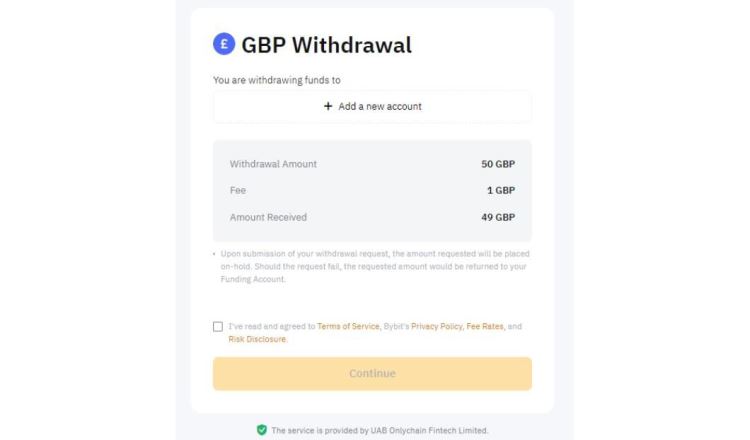This screenshot has height=440, width=750.
Task: Click the Withdrawal Amount label
Action: tap(273, 164)
